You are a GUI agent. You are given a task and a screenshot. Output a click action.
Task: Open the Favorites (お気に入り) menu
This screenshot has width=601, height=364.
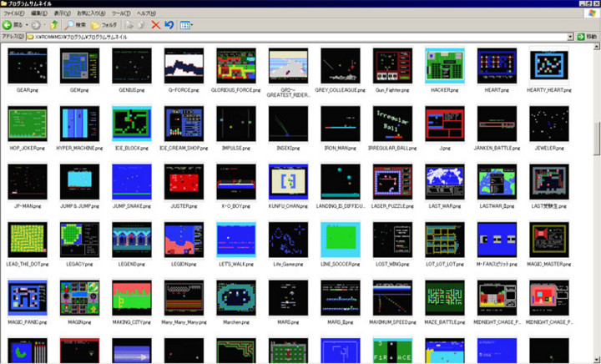[91, 13]
